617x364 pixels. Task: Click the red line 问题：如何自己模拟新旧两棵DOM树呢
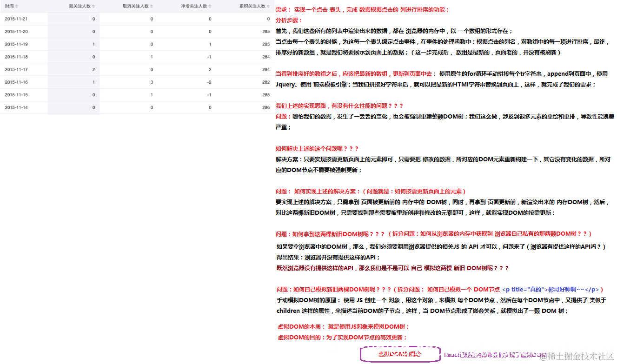[439, 290]
